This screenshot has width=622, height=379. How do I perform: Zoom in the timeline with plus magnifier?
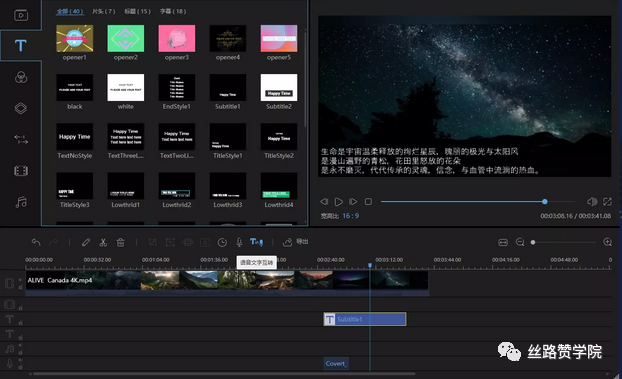tap(607, 242)
